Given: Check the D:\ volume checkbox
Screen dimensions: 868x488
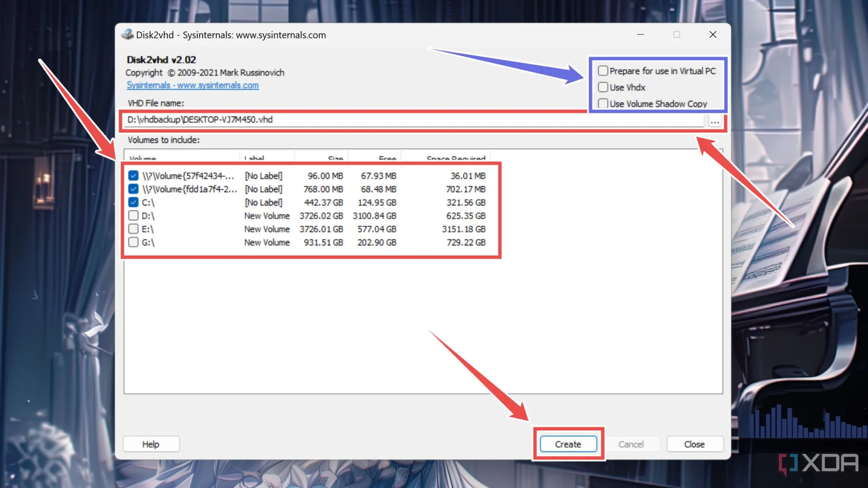Looking at the screenshot, I should 133,215.
